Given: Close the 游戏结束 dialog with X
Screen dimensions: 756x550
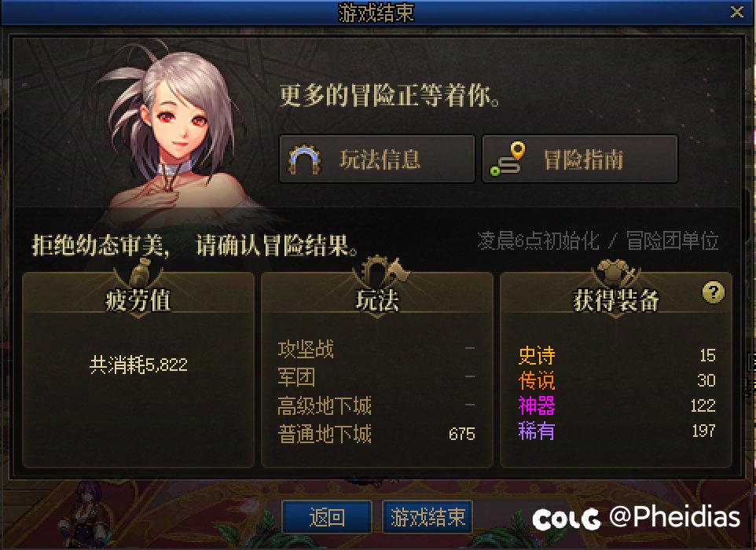Looking at the screenshot, I should [736, 12].
